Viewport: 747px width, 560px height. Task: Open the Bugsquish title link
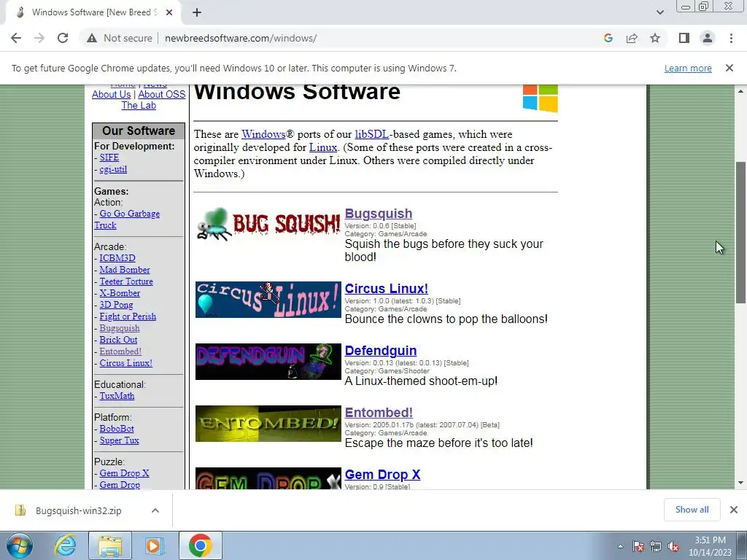(x=379, y=214)
